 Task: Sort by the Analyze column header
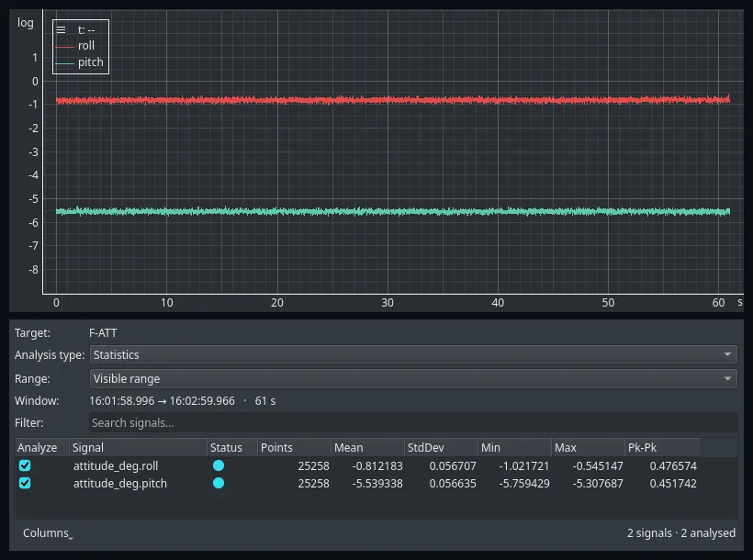coord(42,448)
